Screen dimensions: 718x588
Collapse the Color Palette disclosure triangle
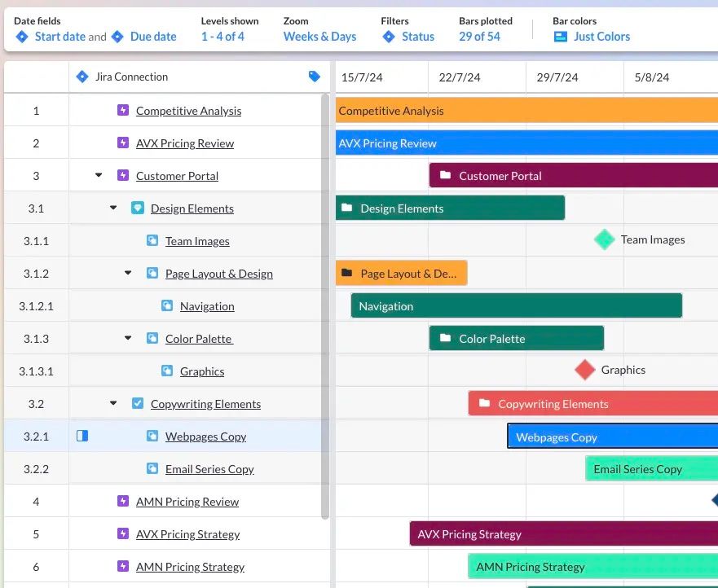(x=127, y=337)
